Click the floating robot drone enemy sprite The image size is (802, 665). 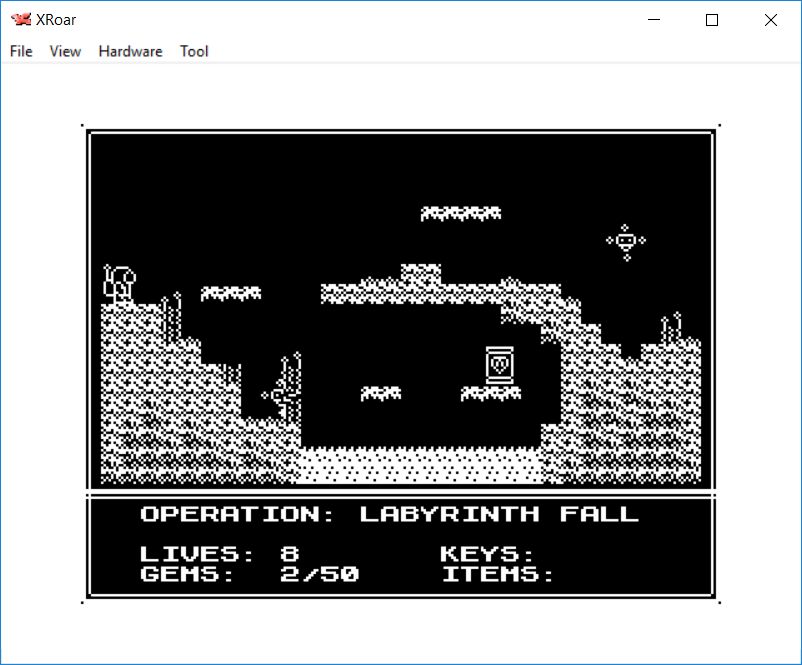[x=626, y=242]
